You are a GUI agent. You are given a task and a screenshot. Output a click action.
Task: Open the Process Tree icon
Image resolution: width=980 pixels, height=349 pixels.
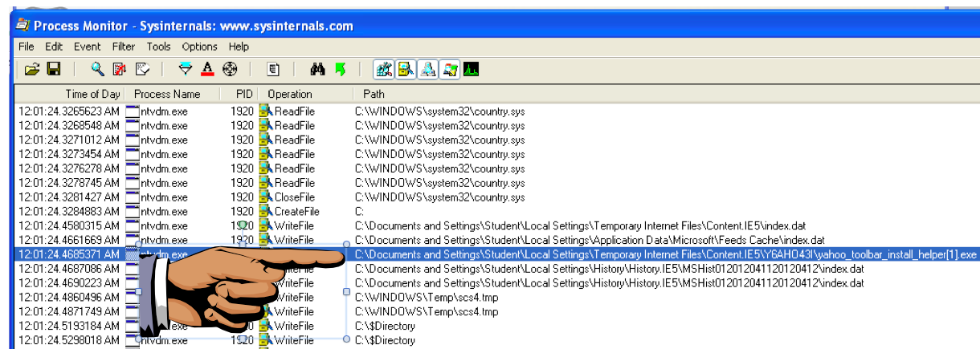pyautogui.click(x=272, y=70)
